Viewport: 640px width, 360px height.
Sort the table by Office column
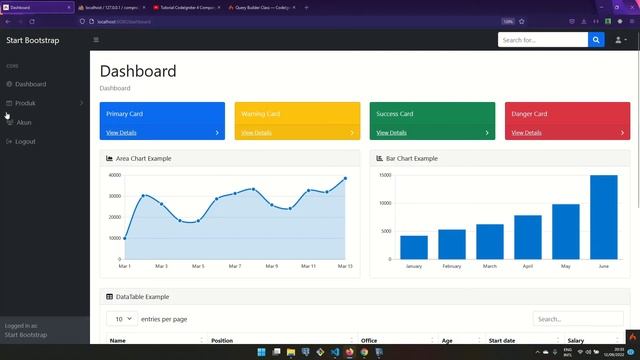[398, 340]
